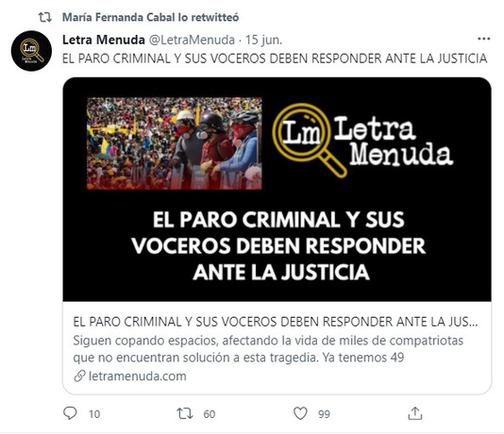This screenshot has width=504, height=434.
Task: Click the reply count 10
Action: click(x=94, y=414)
